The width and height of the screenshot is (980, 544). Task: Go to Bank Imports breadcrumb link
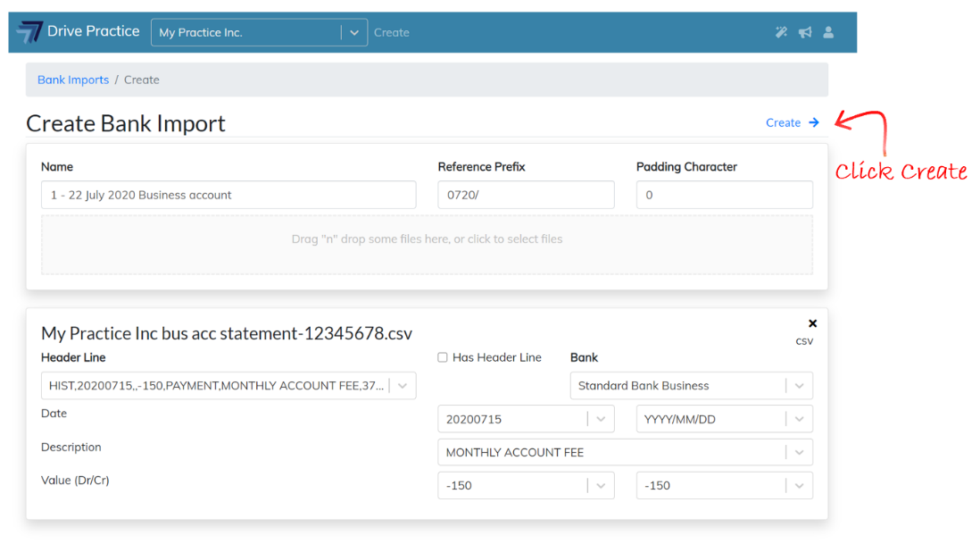point(73,80)
